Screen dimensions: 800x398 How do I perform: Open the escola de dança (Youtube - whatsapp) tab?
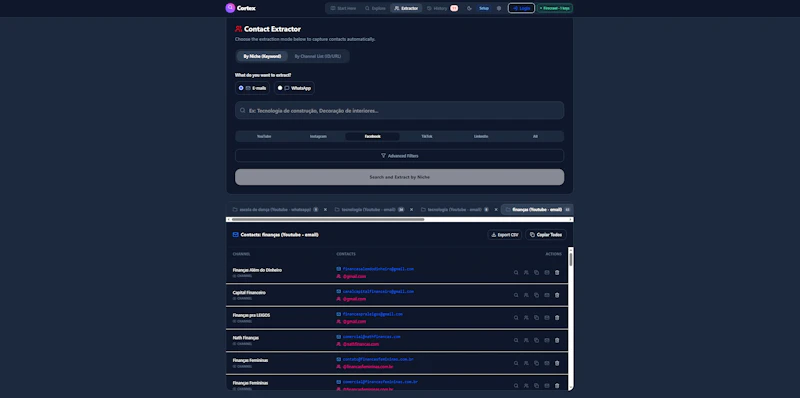point(275,209)
